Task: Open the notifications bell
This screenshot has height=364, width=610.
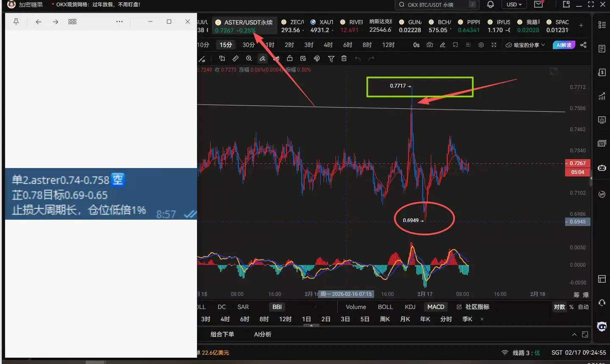Action: pos(491,5)
